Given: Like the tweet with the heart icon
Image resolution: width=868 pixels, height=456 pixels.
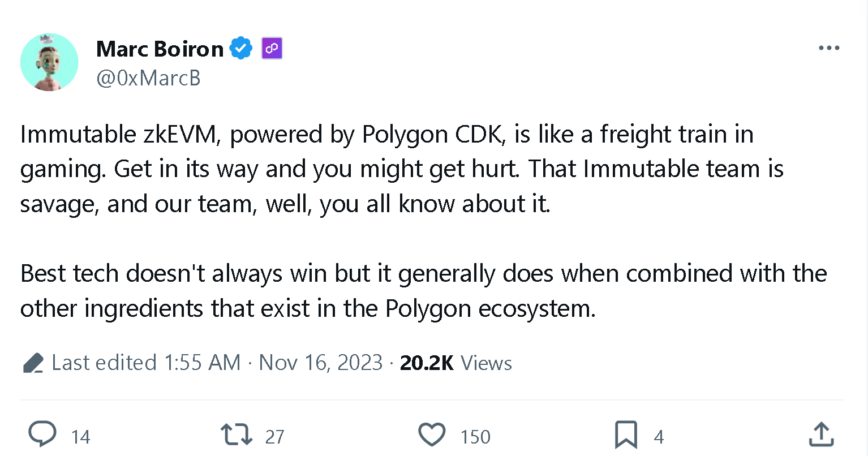Looking at the screenshot, I should pos(432,435).
